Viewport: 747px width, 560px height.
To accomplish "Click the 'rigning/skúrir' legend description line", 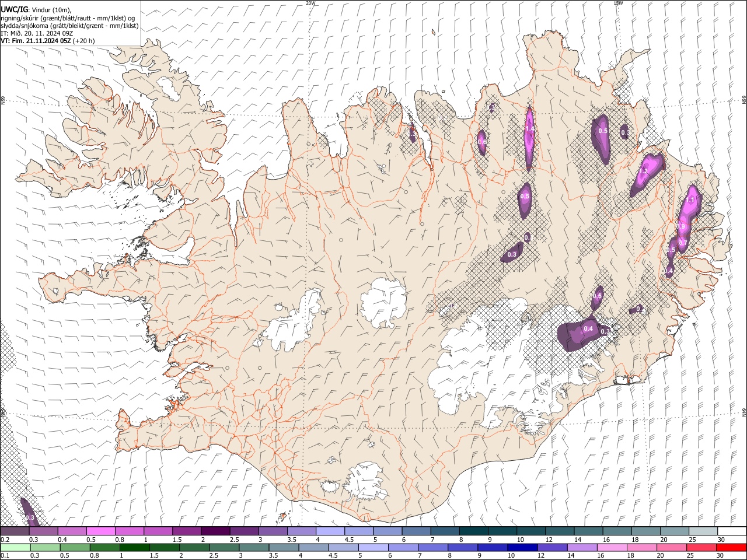I will pos(67,18).
